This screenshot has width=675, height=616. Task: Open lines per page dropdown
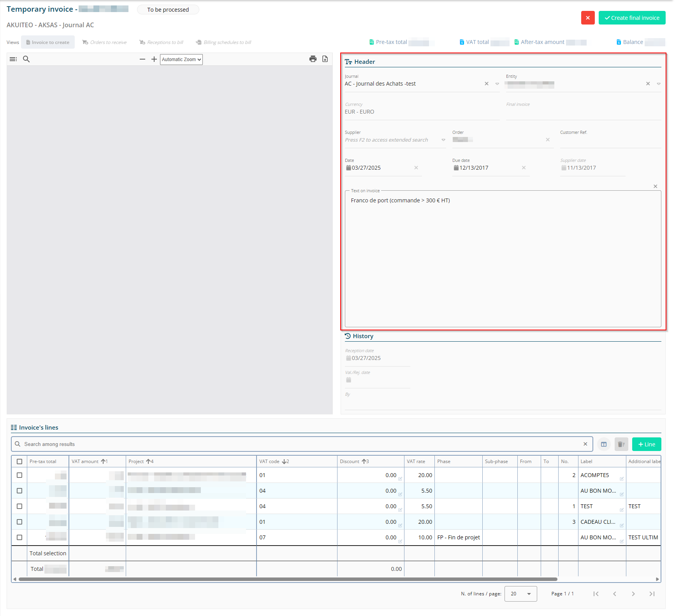(520, 594)
